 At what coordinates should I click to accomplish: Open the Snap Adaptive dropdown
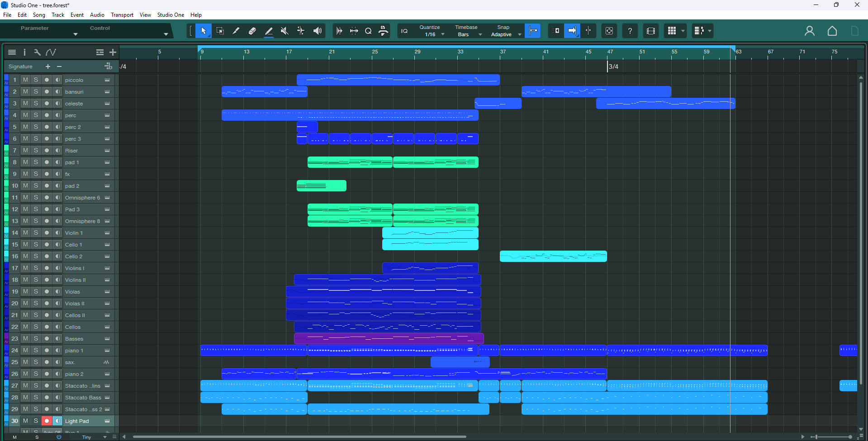pos(505,31)
